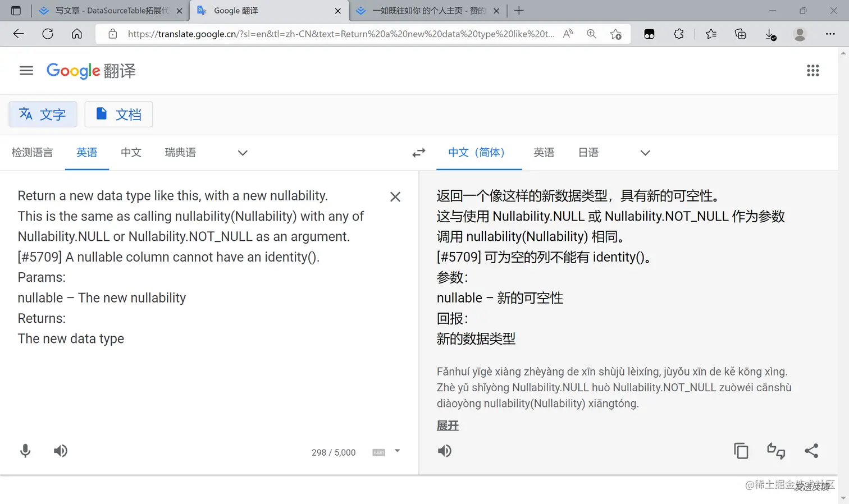Share the translation
This screenshot has height=504, width=849.
pos(811,451)
